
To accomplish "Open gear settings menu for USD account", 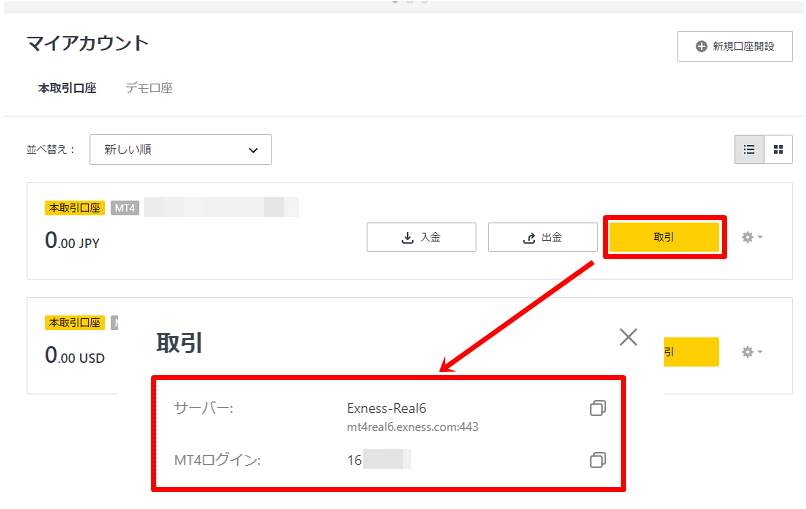I will (751, 352).
